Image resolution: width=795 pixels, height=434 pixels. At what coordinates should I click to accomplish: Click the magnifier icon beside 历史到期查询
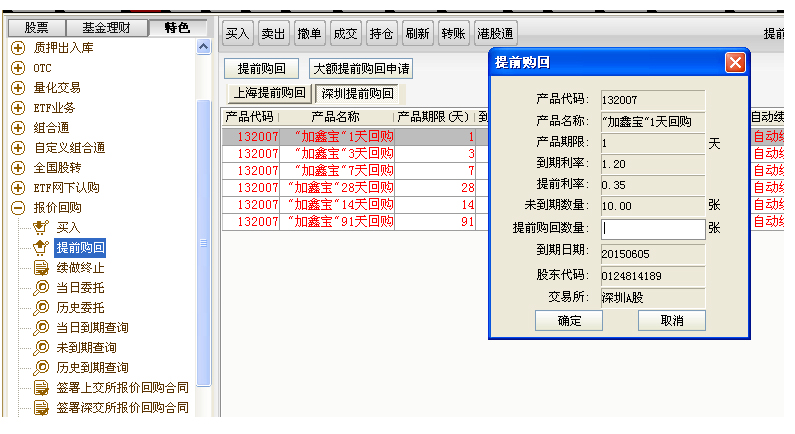41,368
